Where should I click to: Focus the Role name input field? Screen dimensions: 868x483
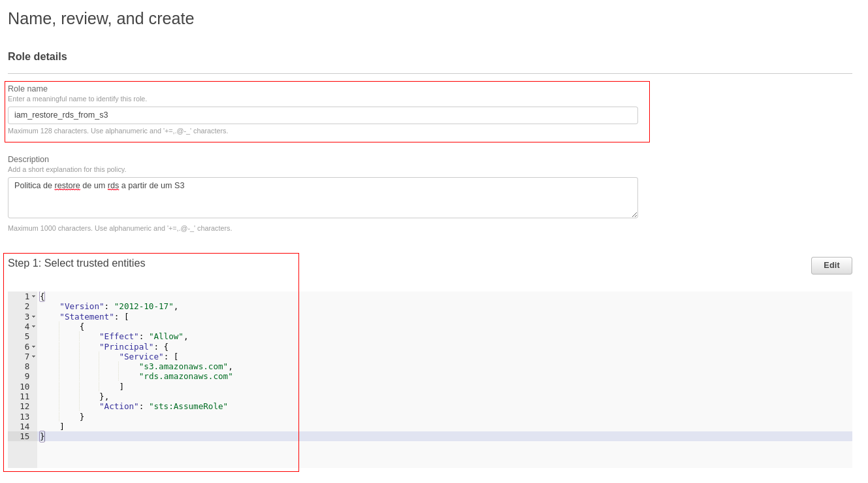pos(322,115)
